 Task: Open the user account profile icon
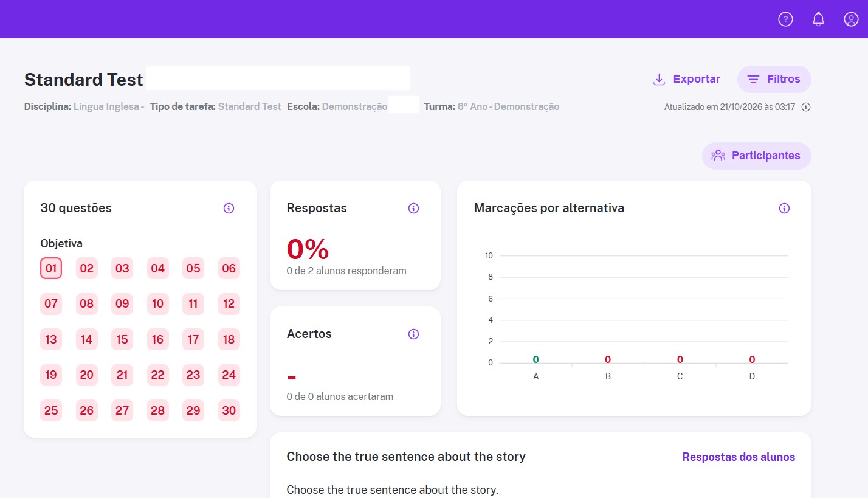(851, 19)
